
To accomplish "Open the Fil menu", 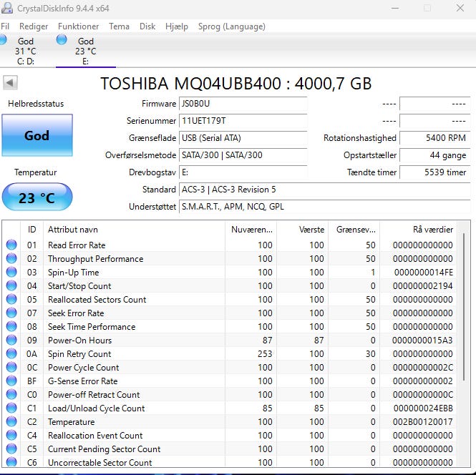I will 5,26.
